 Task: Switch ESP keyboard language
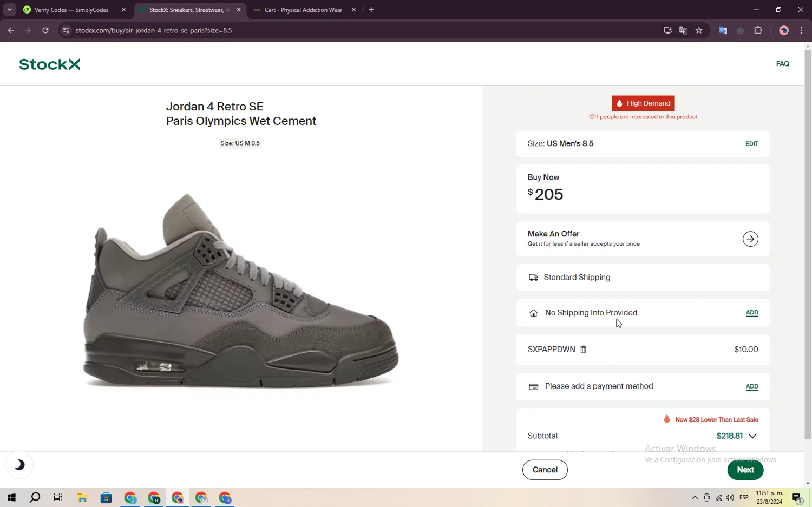click(744, 498)
